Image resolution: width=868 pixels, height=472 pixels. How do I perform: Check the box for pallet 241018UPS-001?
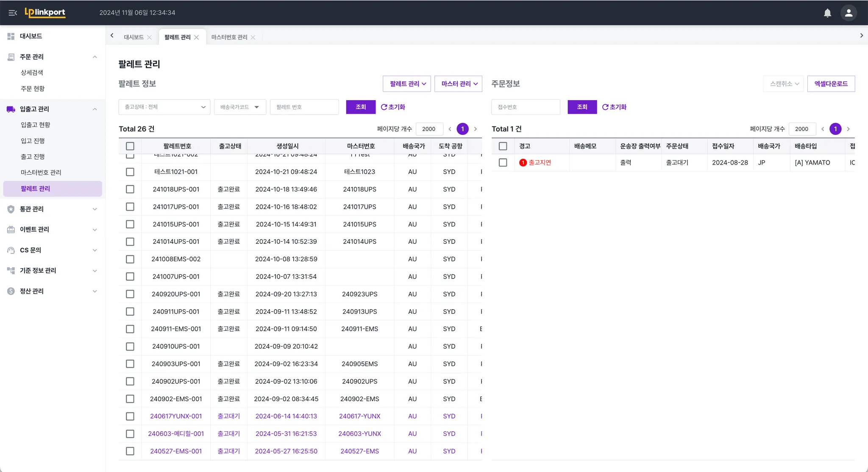click(130, 189)
